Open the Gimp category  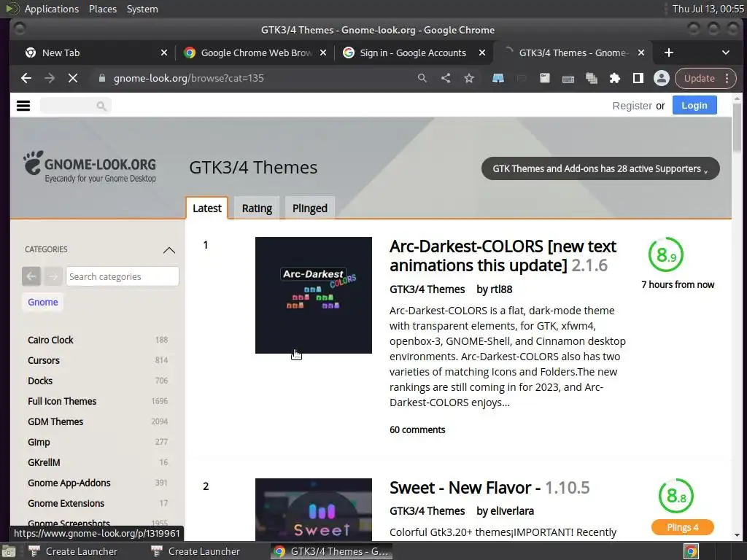point(39,443)
